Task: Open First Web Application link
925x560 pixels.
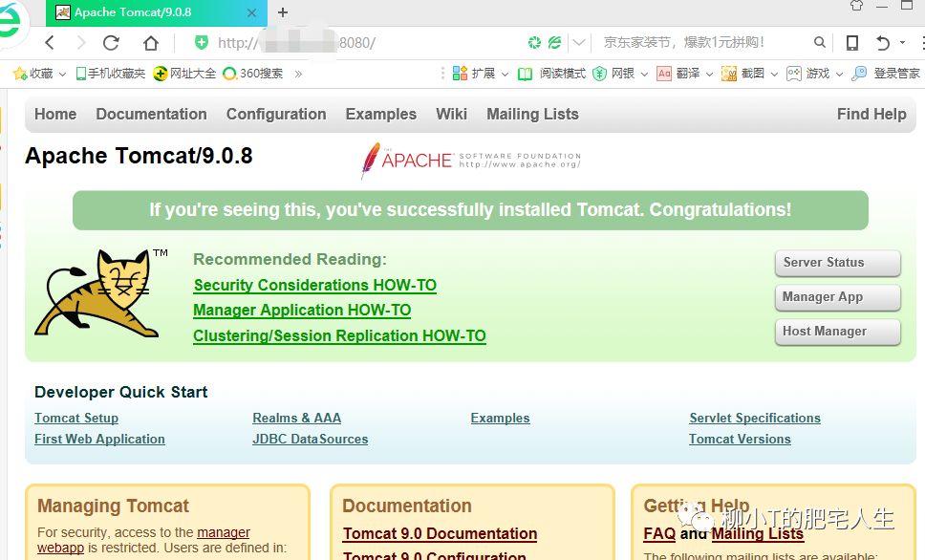Action: pyautogui.click(x=99, y=439)
